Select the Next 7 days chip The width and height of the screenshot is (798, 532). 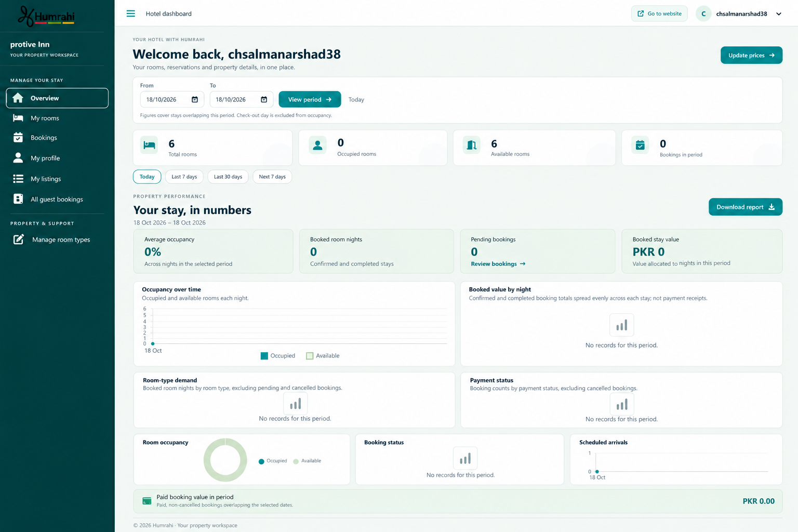(x=272, y=177)
